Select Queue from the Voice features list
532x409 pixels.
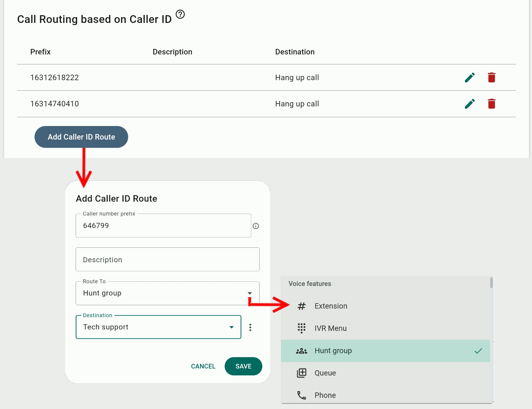click(x=325, y=373)
